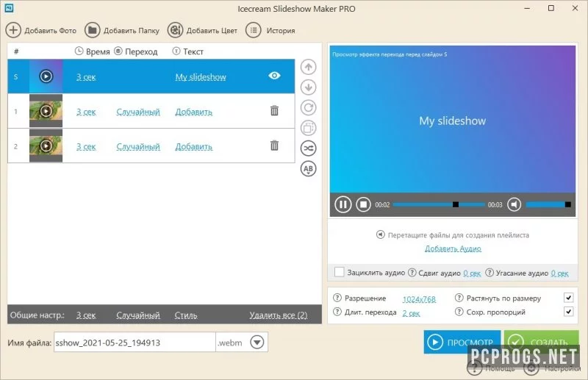Click ПРОСМОТР preview button
The image size is (588, 380).
(462, 342)
